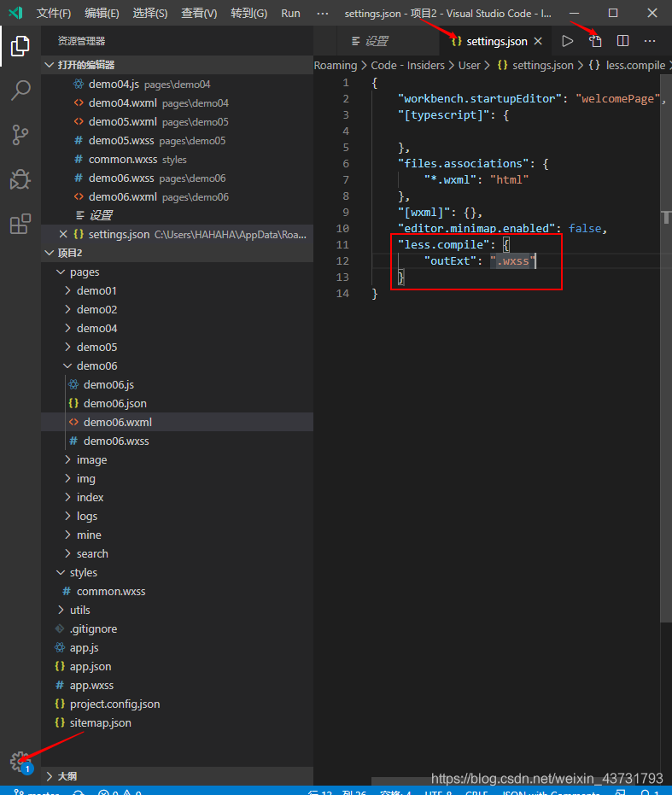Expand the logs folder

[x=177, y=516]
